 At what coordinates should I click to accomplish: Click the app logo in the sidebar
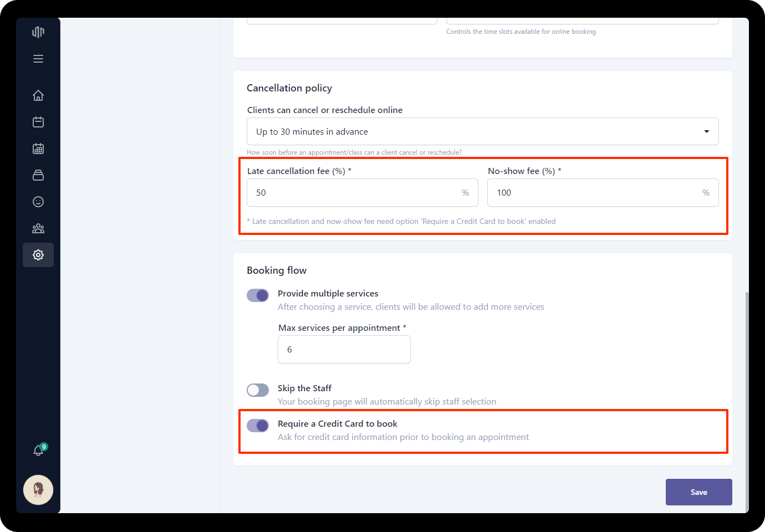38,32
